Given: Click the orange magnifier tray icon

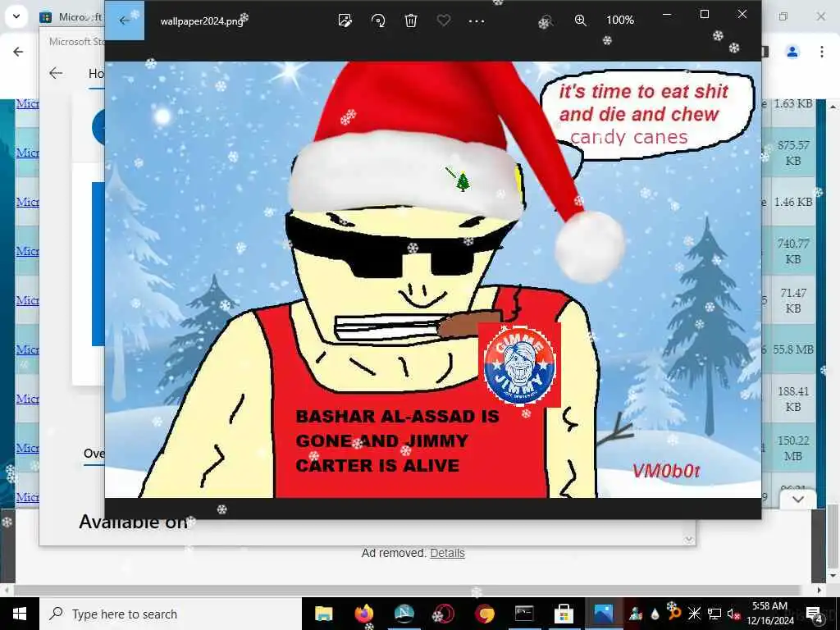Looking at the screenshot, I should [674, 614].
